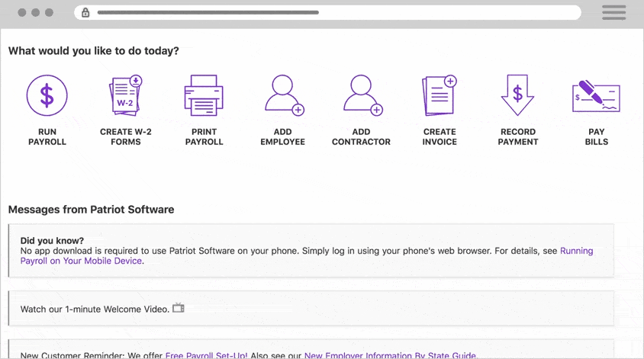Focus the browser address bar
Image resolution: width=644 pixels, height=359 pixels.
[328, 13]
